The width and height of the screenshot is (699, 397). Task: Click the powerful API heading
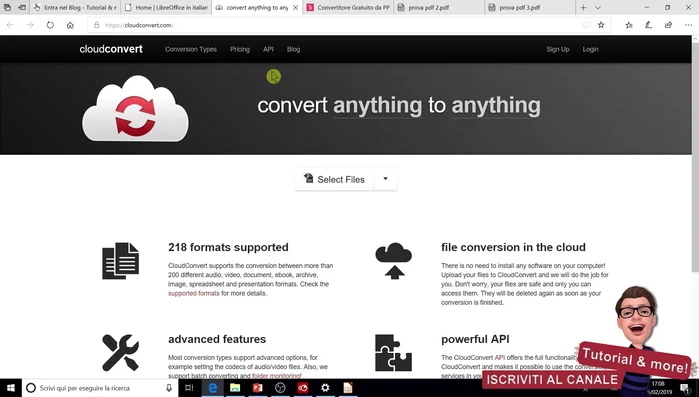(475, 339)
